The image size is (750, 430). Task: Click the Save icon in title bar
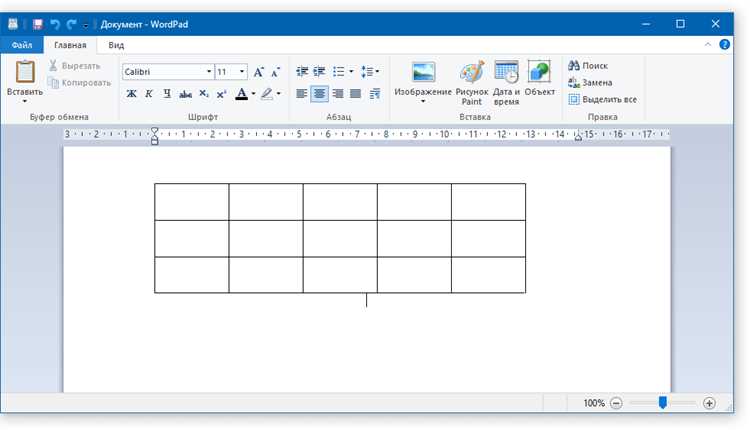[x=38, y=24]
